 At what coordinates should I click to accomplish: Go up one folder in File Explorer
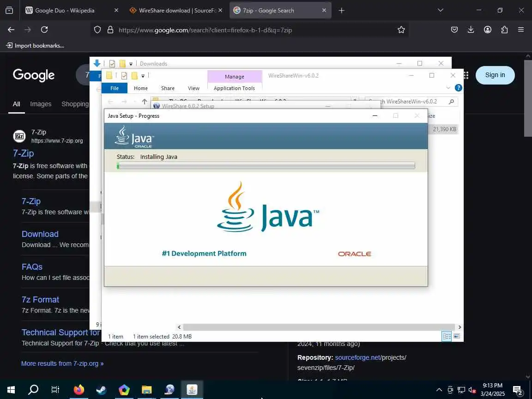(145, 102)
